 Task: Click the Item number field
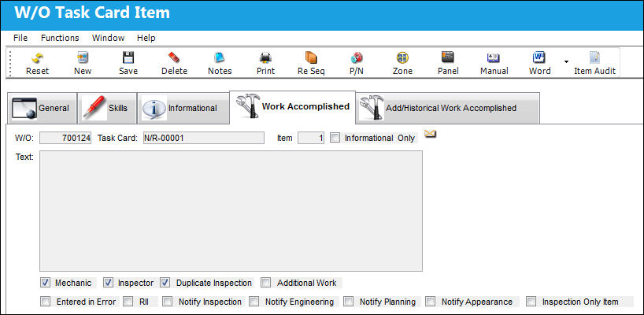[x=311, y=138]
